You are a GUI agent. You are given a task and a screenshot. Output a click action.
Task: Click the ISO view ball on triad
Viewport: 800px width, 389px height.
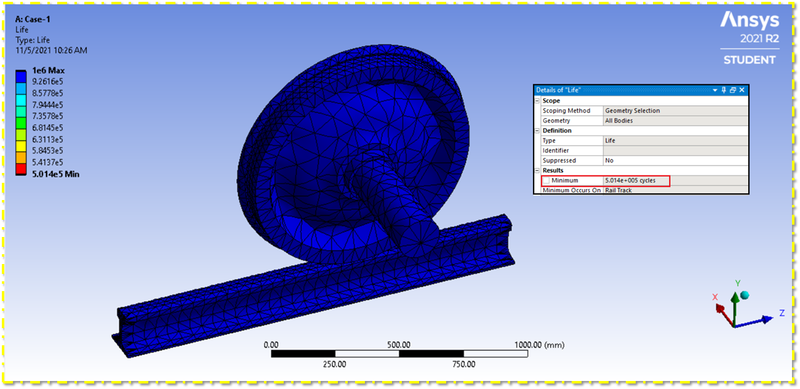[x=744, y=295]
